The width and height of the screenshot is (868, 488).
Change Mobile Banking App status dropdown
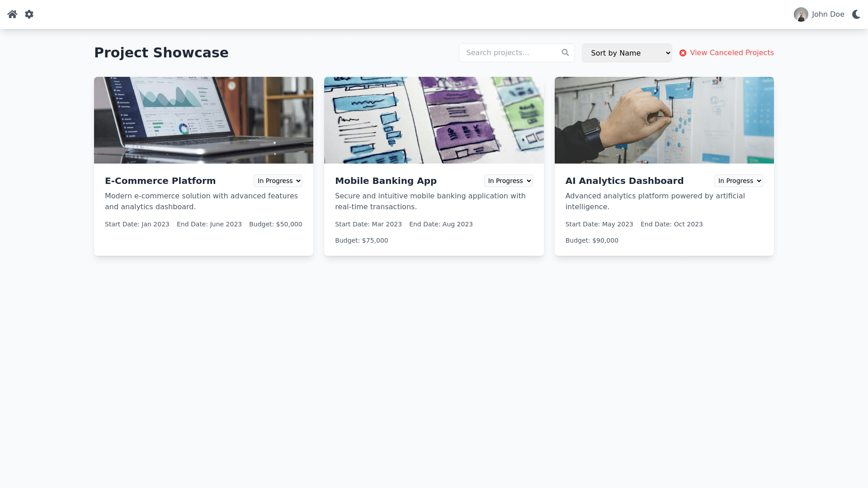coord(509,181)
